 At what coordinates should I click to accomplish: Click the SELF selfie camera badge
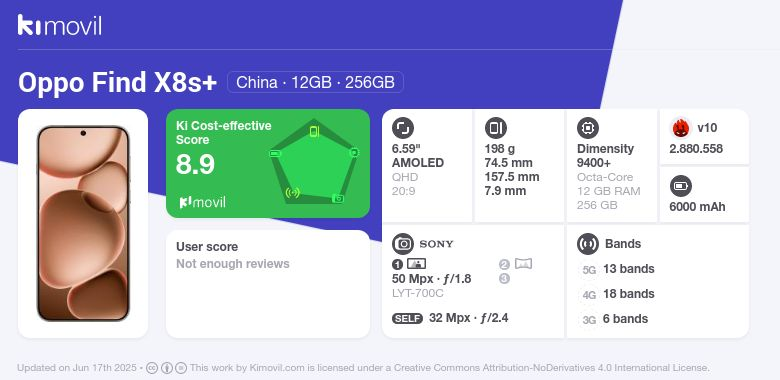pyautogui.click(x=407, y=318)
